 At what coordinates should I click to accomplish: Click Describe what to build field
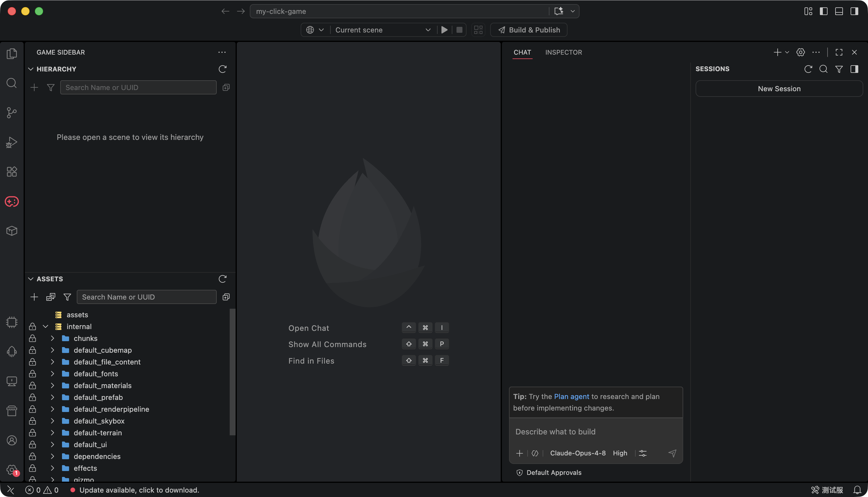(x=595, y=432)
